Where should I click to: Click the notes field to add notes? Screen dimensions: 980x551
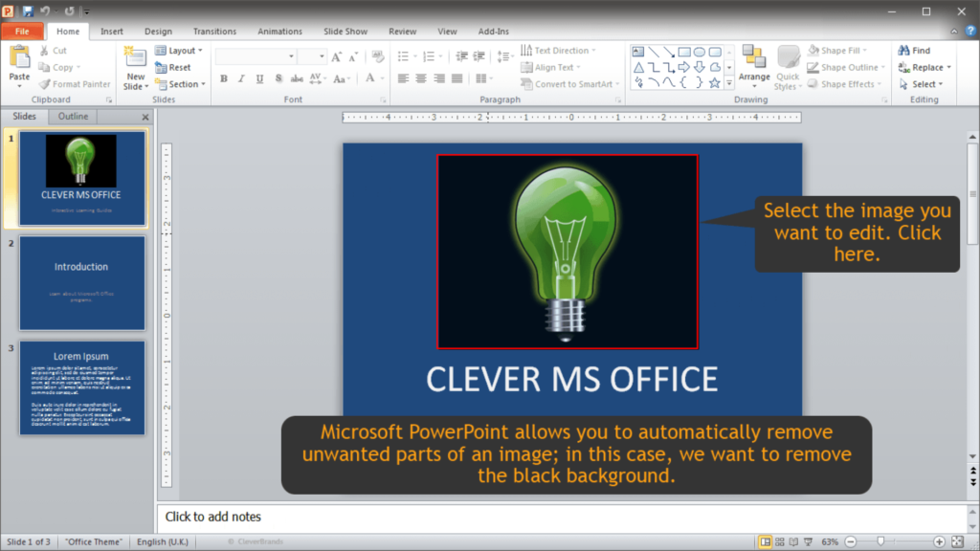(562, 517)
